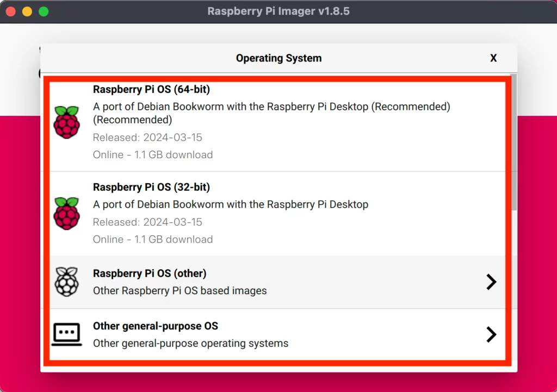Close the Operating System dialog with X
557x392 pixels.
pyautogui.click(x=493, y=58)
